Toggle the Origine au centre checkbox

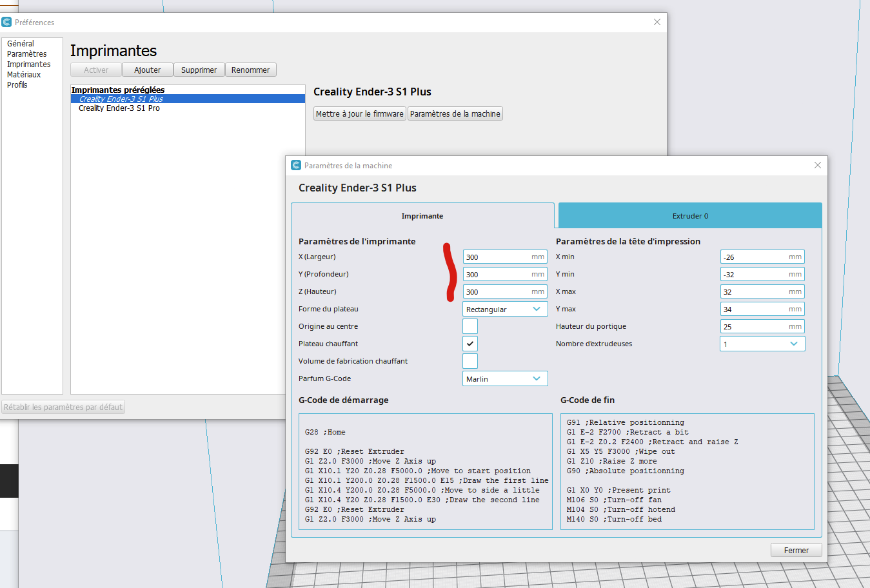point(470,326)
